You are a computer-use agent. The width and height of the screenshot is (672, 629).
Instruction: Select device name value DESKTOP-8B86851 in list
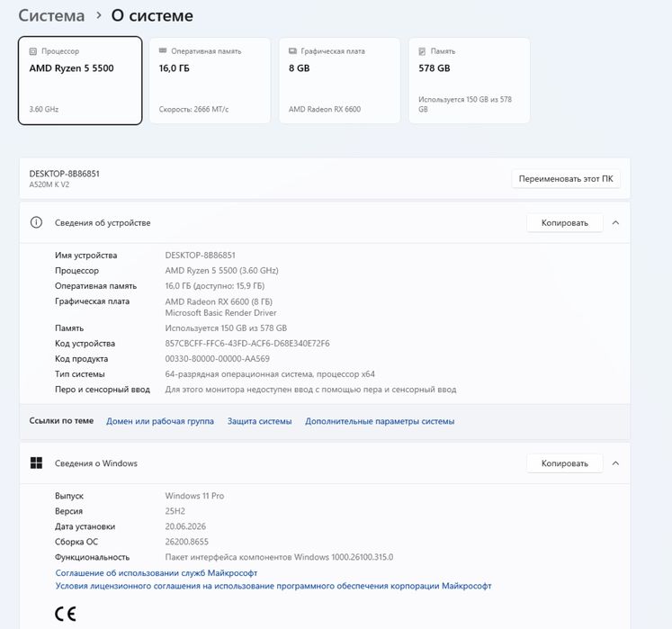tap(200, 256)
